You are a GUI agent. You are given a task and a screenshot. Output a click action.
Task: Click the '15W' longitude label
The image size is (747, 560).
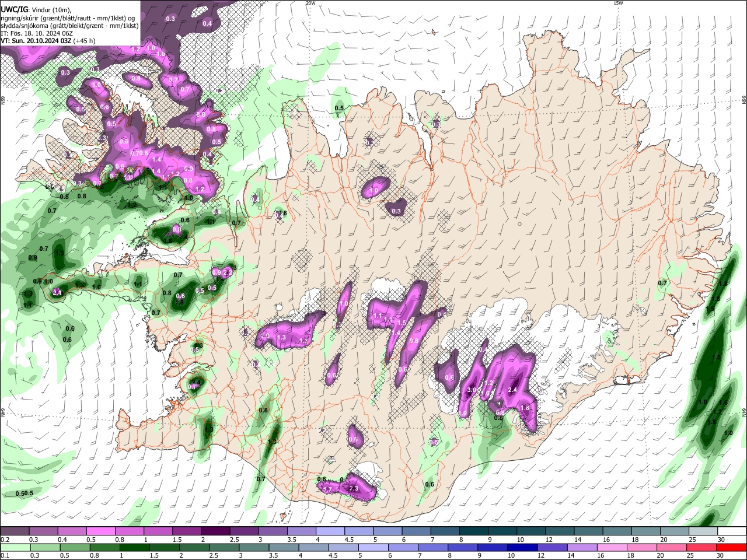coord(618,3)
